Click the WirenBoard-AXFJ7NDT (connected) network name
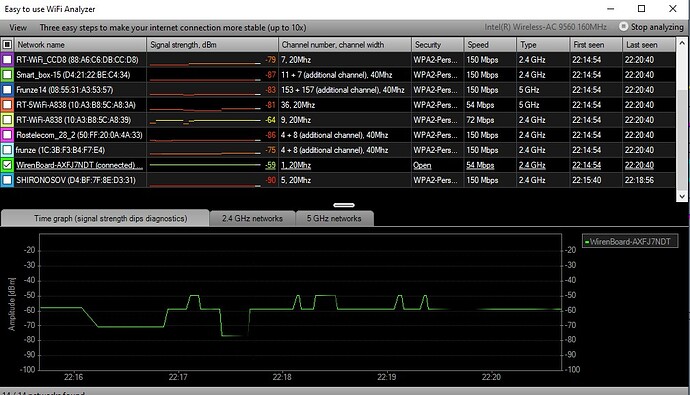The width and height of the screenshot is (690, 395). coord(79,165)
